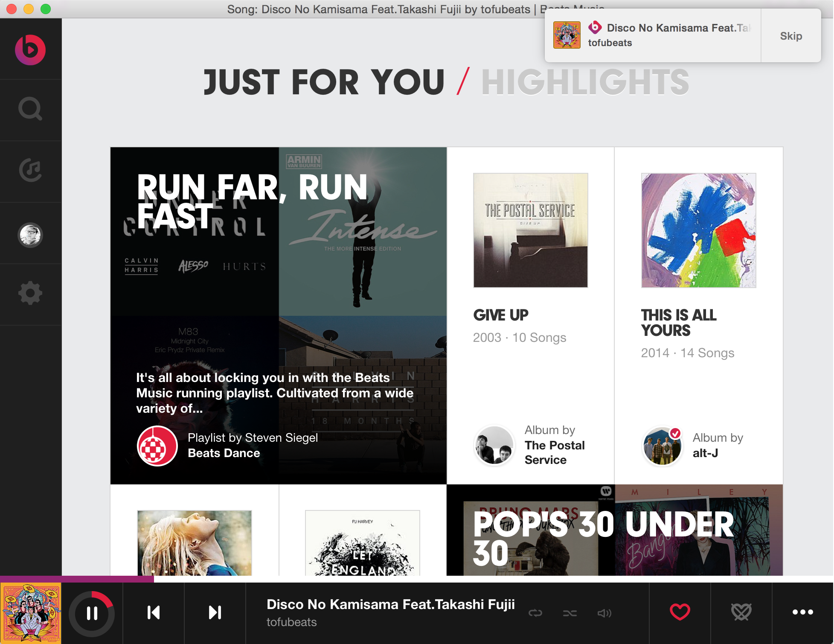Open the three-dot more options menu

802,612
